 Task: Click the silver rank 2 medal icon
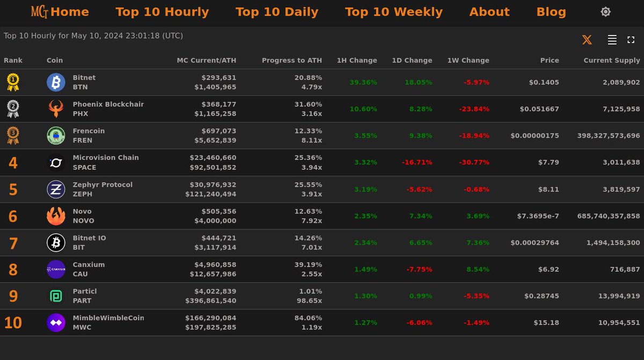pyautogui.click(x=13, y=109)
